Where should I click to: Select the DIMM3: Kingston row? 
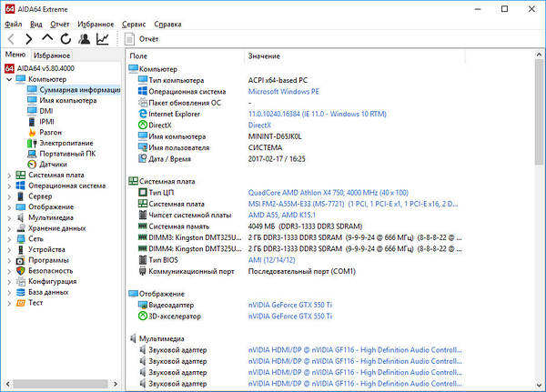[296, 237]
